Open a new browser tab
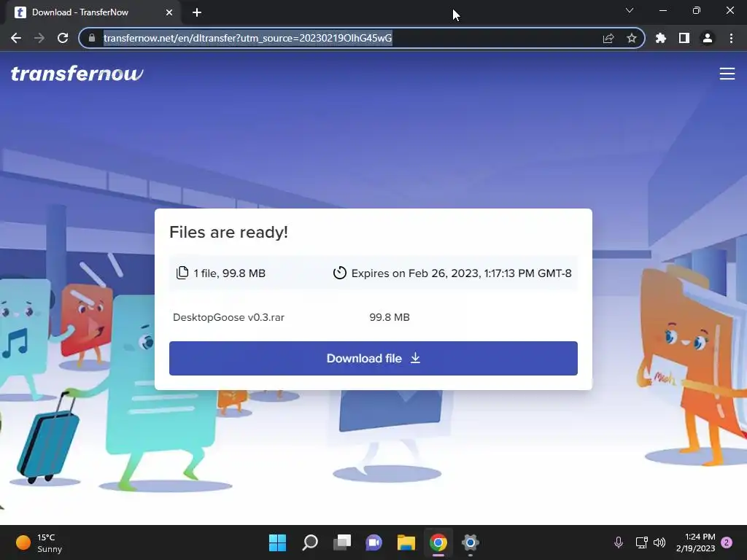Screen dimensions: 747x560 click(x=197, y=12)
